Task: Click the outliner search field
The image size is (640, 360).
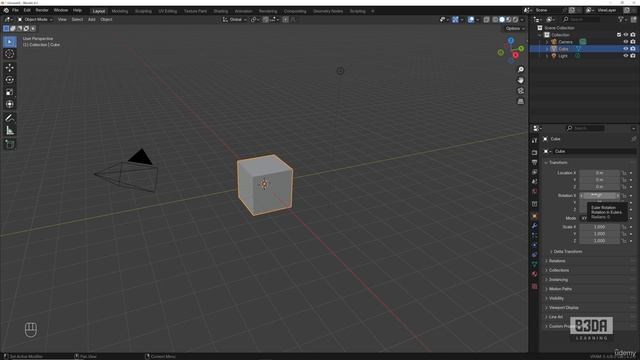Action: (581, 19)
